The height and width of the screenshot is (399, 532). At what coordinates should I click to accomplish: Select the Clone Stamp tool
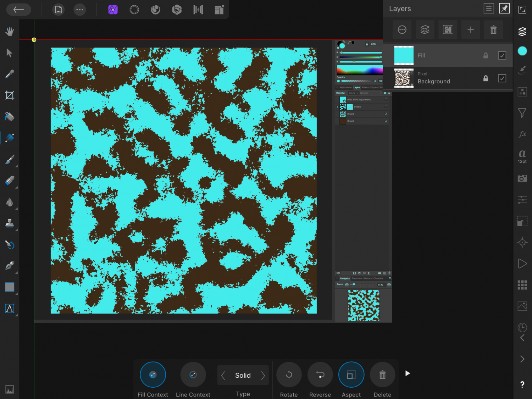coord(10,223)
